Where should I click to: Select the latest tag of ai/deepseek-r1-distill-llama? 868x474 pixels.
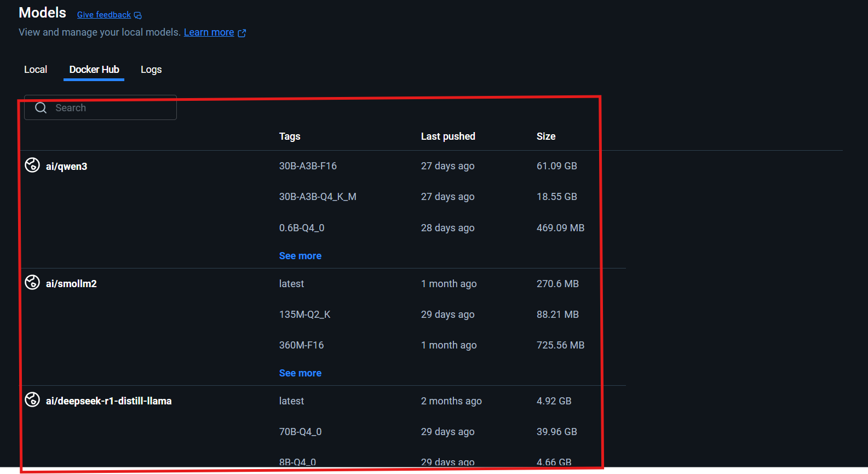[x=291, y=401]
